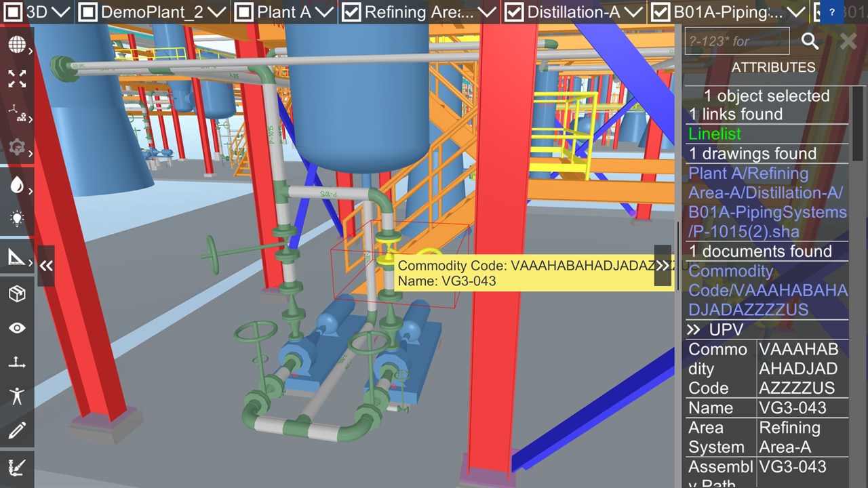868x488 pixels.
Task: Open the Refining Area dropdown chevron
Action: [x=487, y=12]
